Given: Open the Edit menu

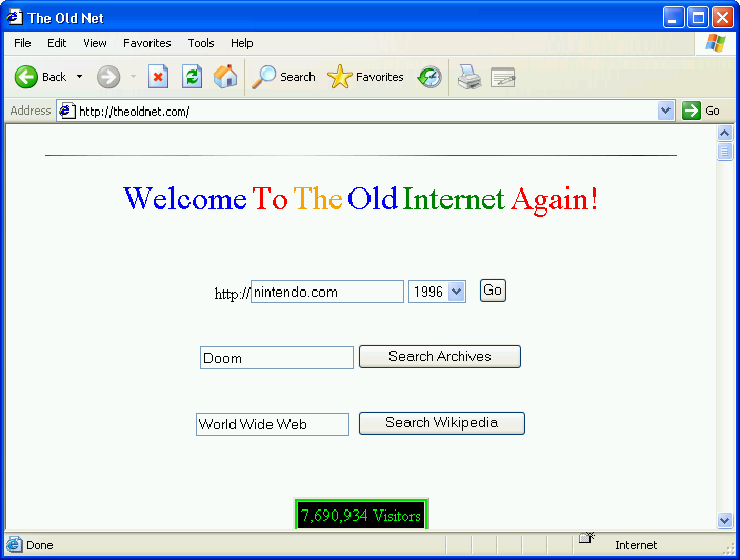Looking at the screenshot, I should pos(57,43).
